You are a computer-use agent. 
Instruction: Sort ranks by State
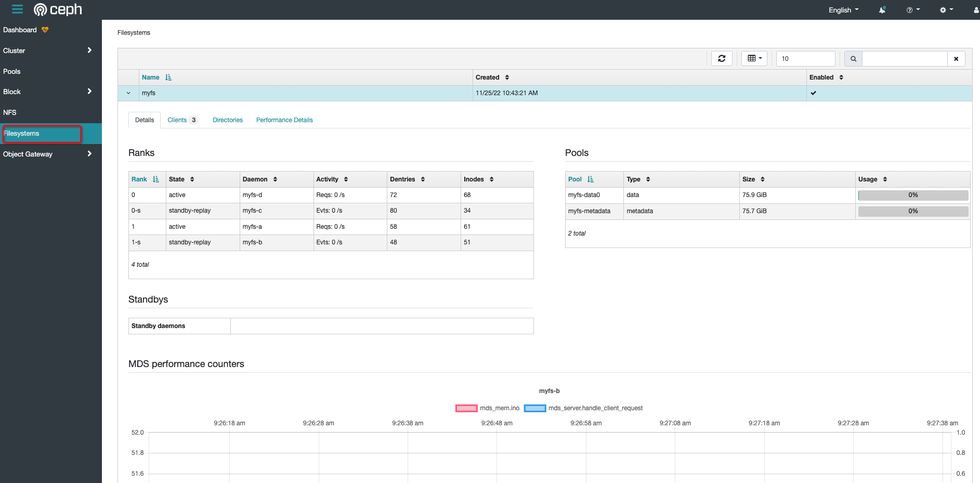(x=181, y=179)
